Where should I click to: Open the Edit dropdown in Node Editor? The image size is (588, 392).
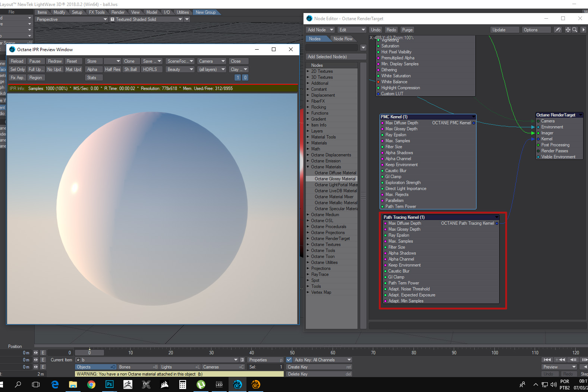pyautogui.click(x=352, y=30)
